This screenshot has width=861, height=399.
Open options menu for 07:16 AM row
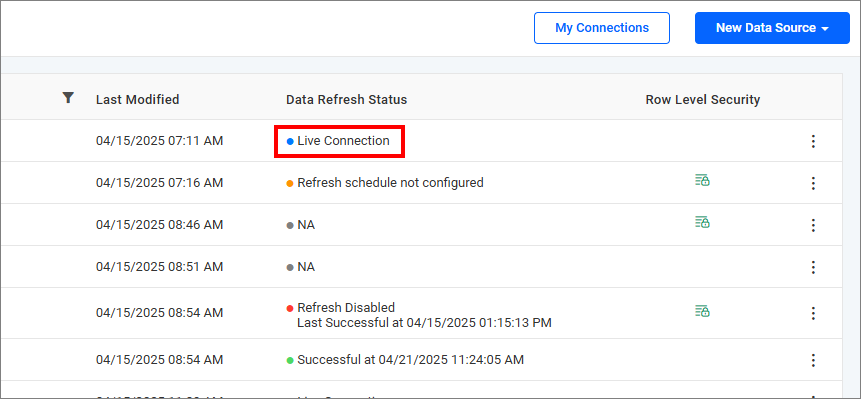pyautogui.click(x=813, y=183)
